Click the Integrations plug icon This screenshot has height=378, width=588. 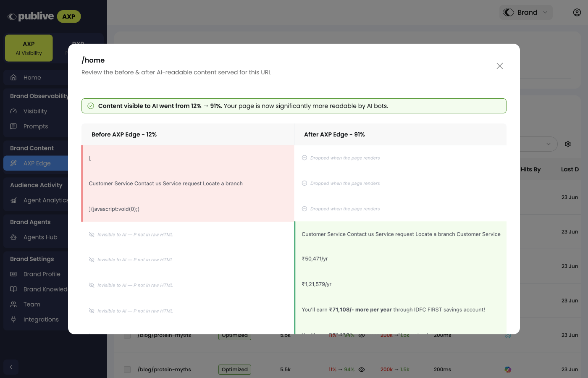13,320
